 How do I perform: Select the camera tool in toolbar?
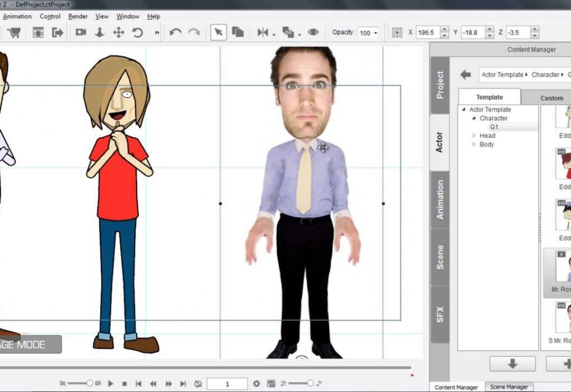81,32
